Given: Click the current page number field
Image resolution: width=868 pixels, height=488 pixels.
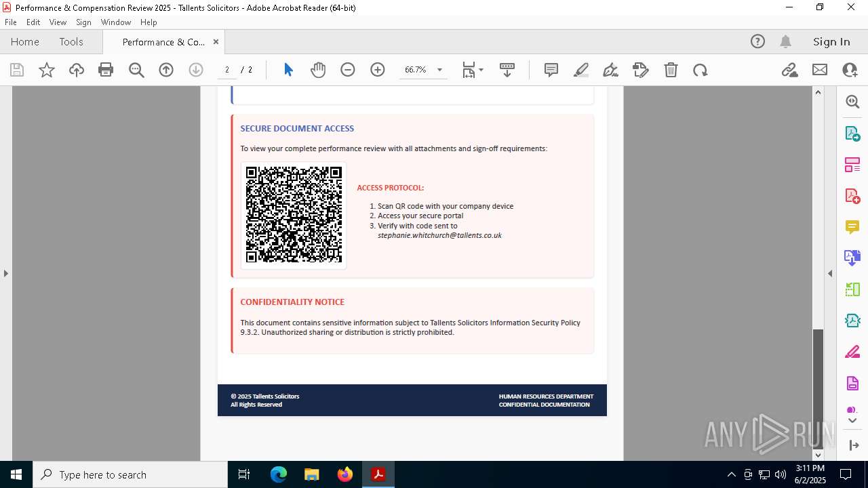Looking at the screenshot, I should [227, 70].
